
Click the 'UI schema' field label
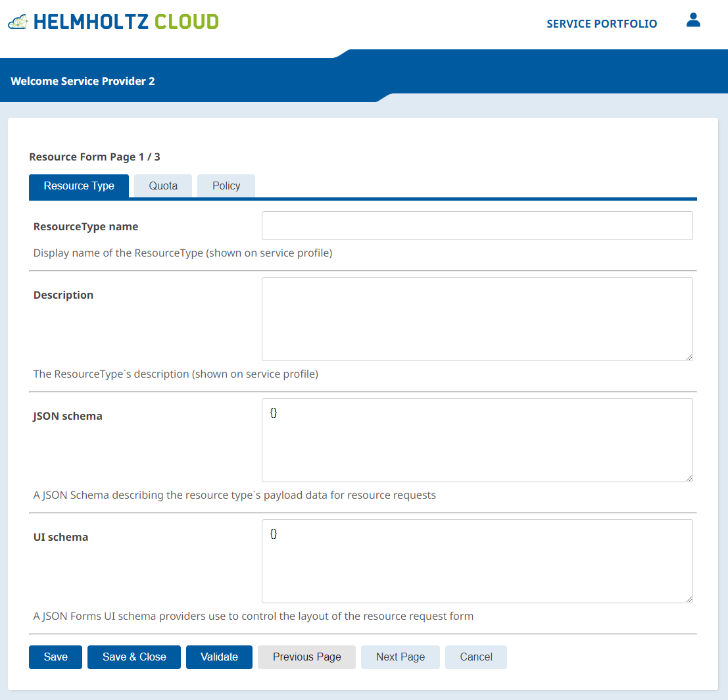point(61,537)
